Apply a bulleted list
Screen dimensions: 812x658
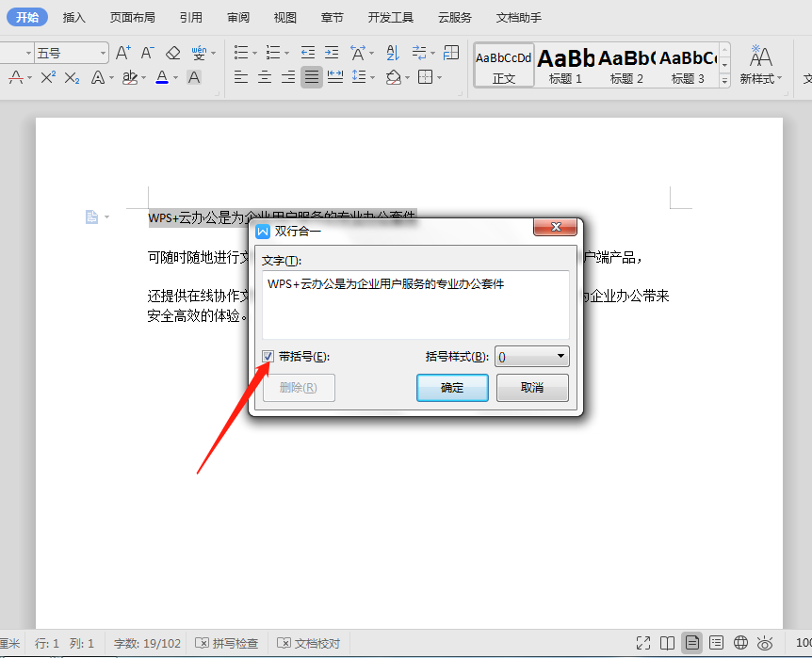pos(241,53)
